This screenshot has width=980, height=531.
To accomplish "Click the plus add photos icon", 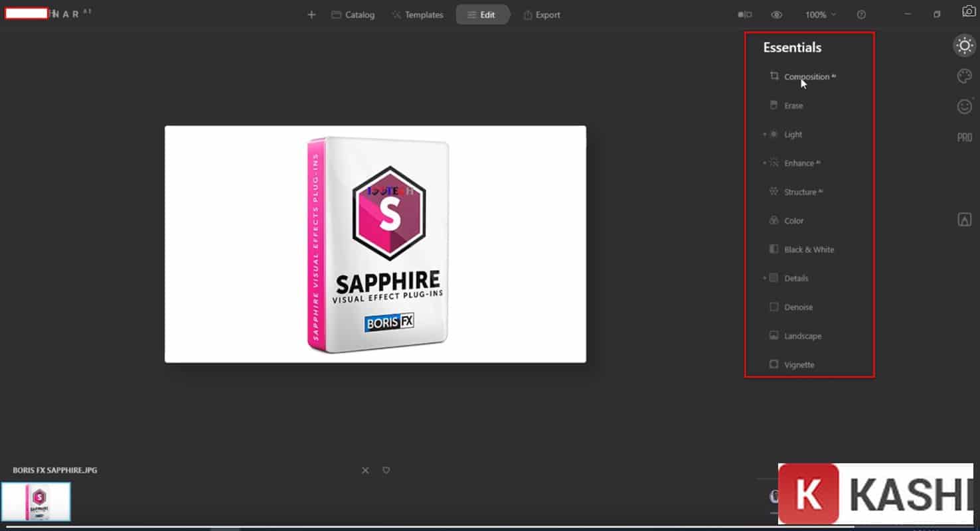I will tap(311, 15).
